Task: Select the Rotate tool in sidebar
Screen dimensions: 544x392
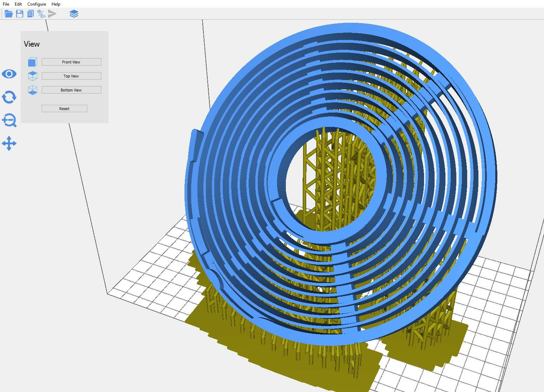Action: (x=9, y=97)
